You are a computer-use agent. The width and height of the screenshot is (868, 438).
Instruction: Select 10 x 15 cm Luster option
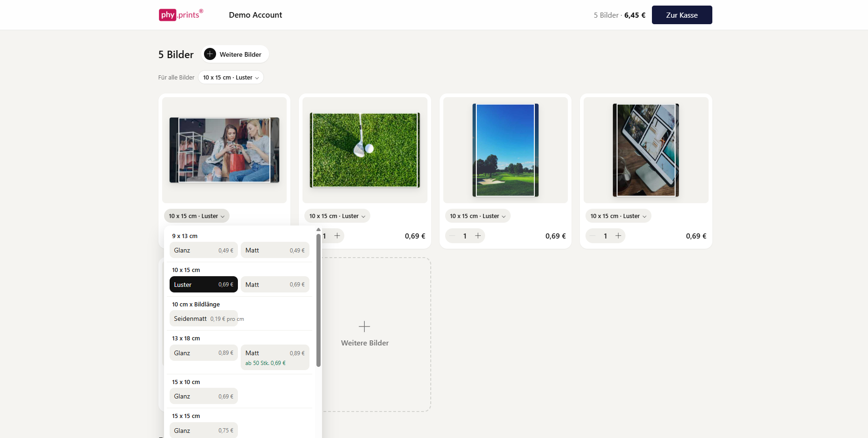[204, 285]
